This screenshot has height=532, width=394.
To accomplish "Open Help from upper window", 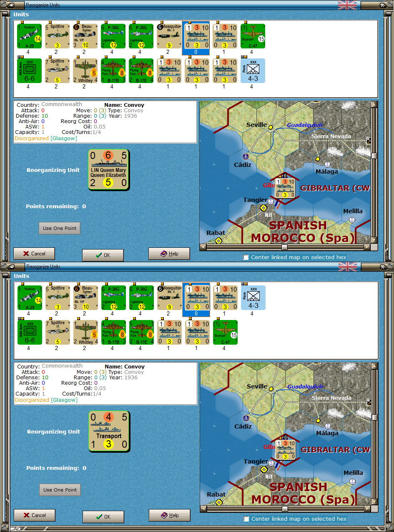I will [169, 253].
